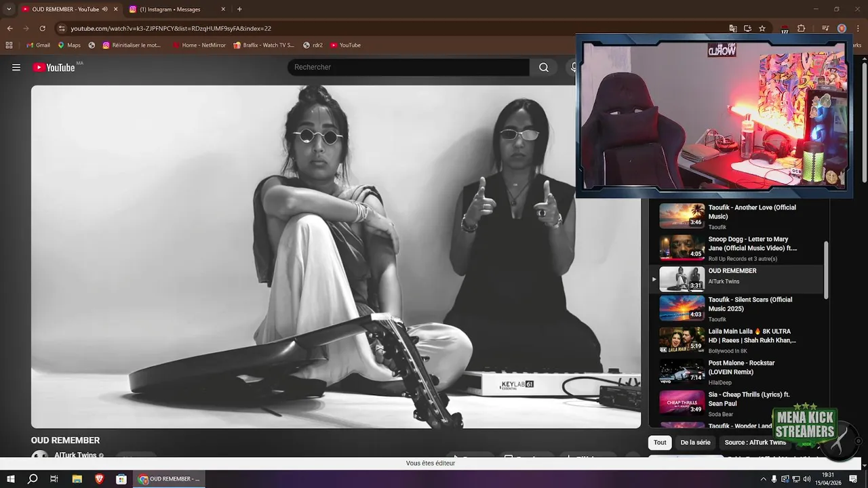The image size is (868, 488).
Task: Click the search magnifier button on YouTube
Action: pyautogui.click(x=544, y=67)
